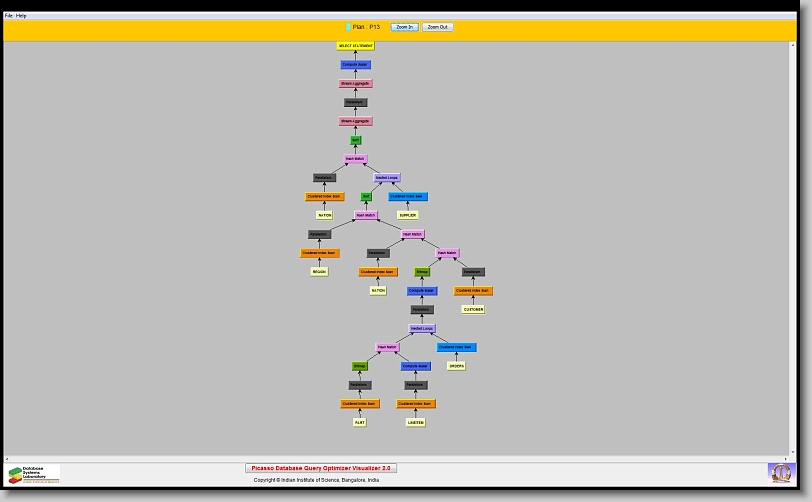Screen dimensions: 812x502
Task: Select the SUPPLIER table node
Action: pyautogui.click(x=407, y=215)
